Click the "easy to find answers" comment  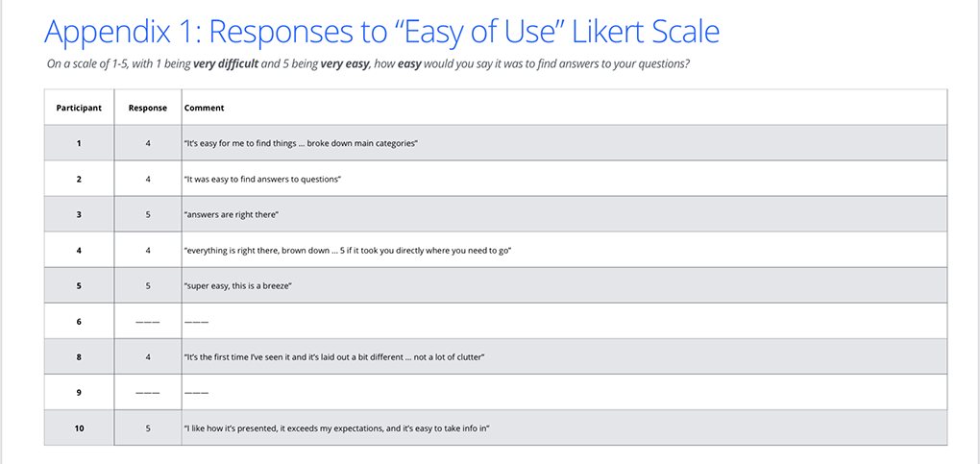(x=263, y=179)
